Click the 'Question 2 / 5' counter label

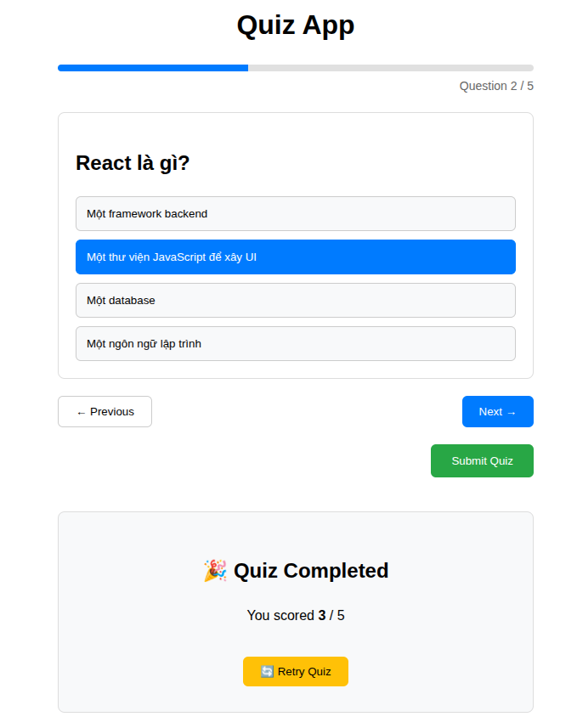pyautogui.click(x=495, y=86)
